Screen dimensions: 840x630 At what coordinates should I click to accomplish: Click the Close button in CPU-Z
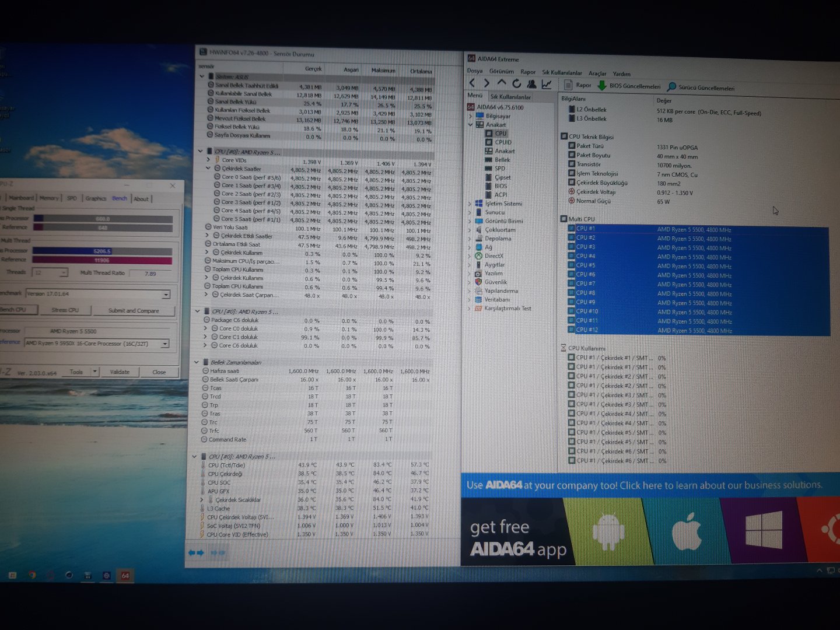[x=159, y=372]
